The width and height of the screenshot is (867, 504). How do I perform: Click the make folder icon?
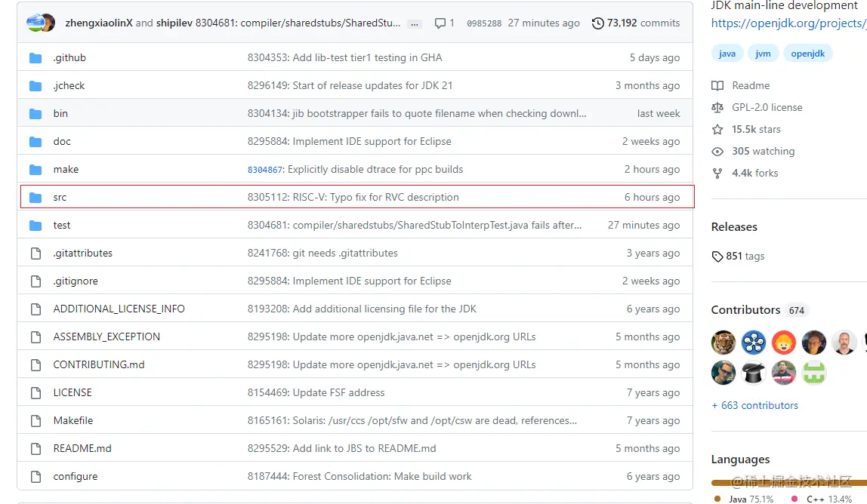35,170
